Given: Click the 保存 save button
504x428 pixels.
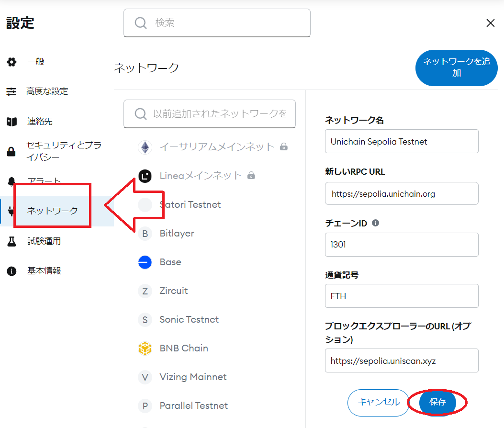Looking at the screenshot, I should [437, 402].
